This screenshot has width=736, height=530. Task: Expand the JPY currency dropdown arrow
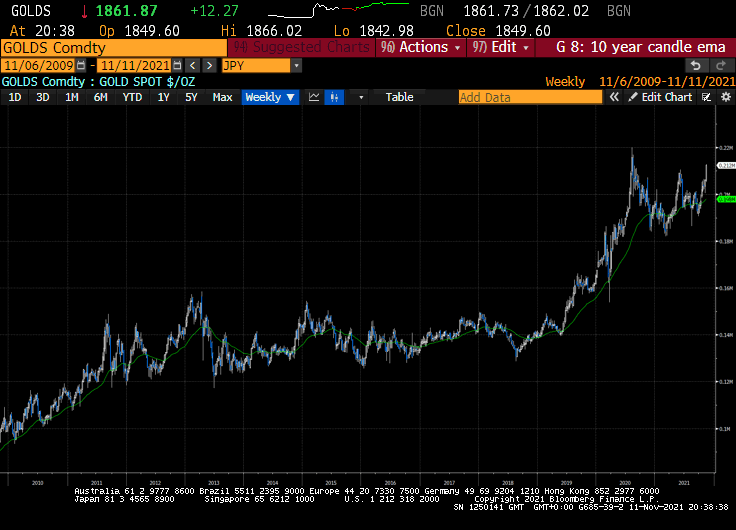(x=296, y=66)
